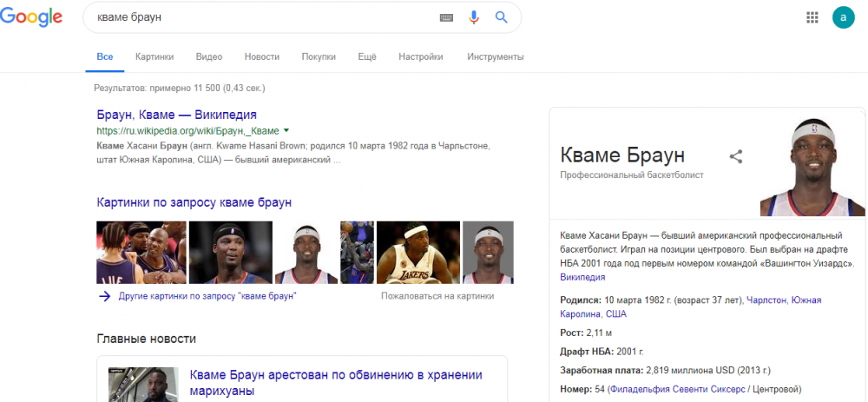This screenshot has height=402, width=868.
Task: Open the Google account avatar
Action: tap(843, 17)
